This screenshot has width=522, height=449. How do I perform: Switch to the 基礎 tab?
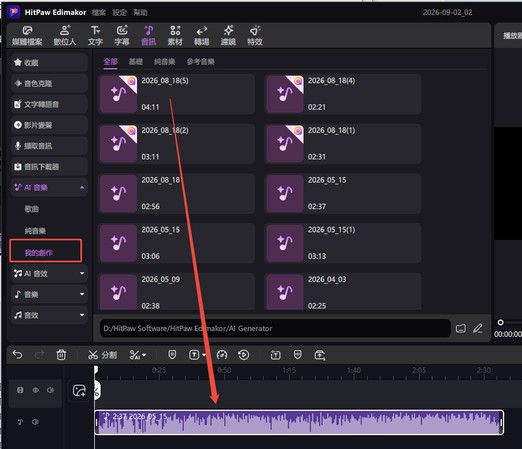click(x=136, y=62)
